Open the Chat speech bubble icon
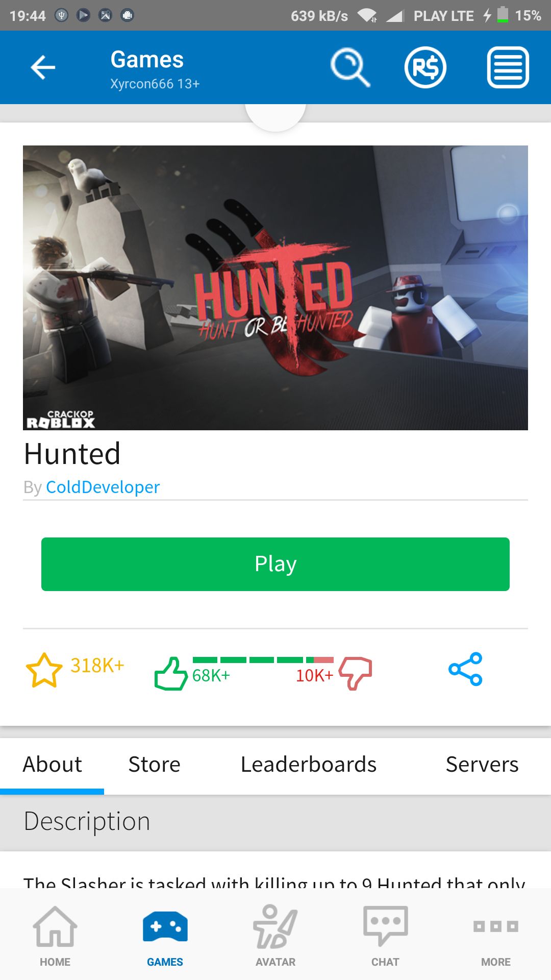Viewport: 551px width, 980px height. coord(386,936)
